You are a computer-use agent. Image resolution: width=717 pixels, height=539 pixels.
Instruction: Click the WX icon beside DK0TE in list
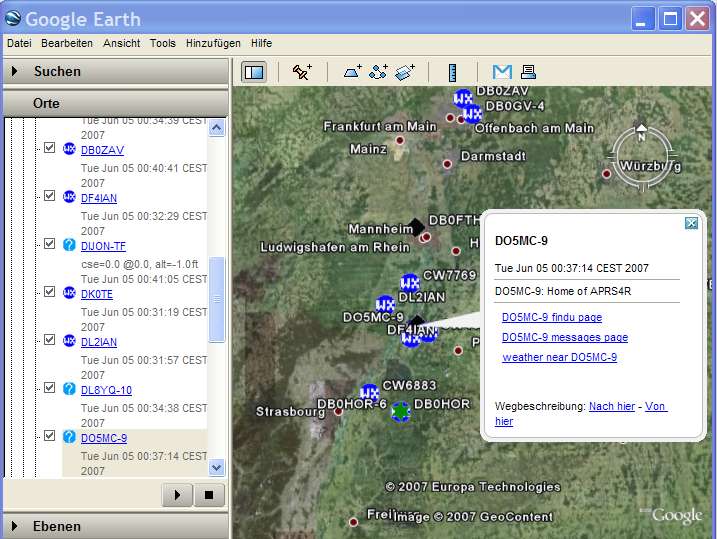tap(69, 293)
